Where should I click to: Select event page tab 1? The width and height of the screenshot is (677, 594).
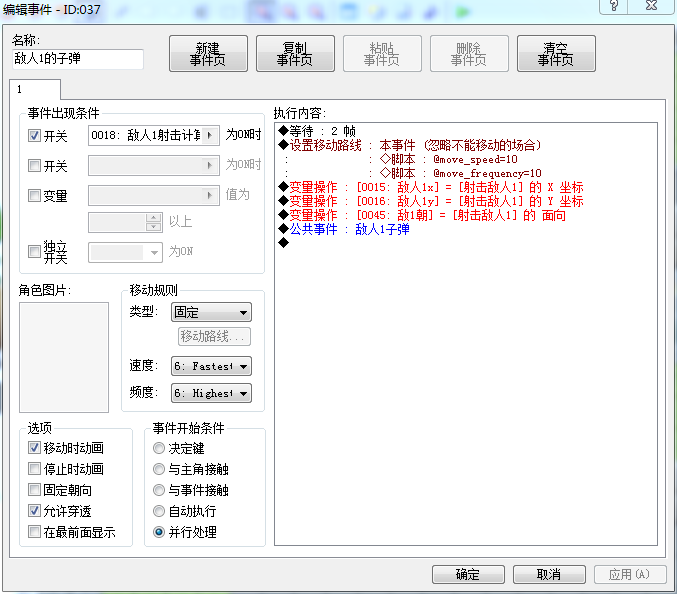coord(35,89)
